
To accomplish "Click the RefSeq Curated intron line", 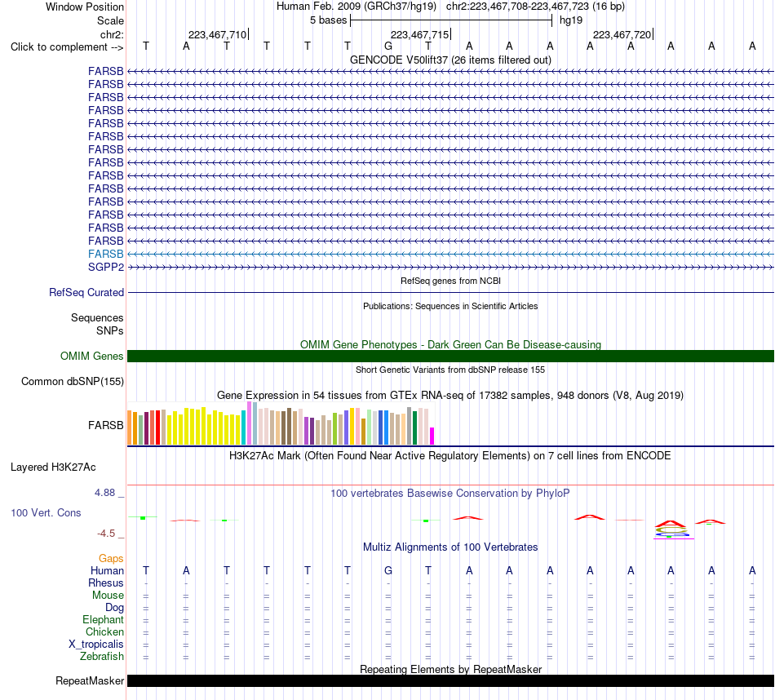I will point(450,293).
